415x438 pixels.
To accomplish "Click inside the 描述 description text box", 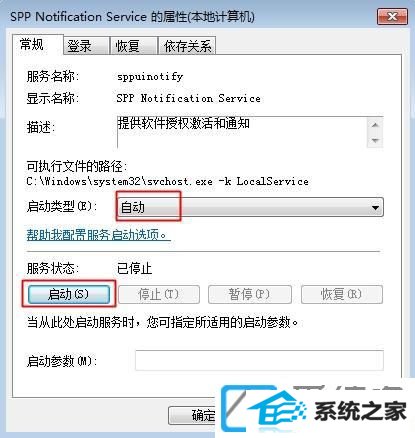I will click(x=242, y=132).
